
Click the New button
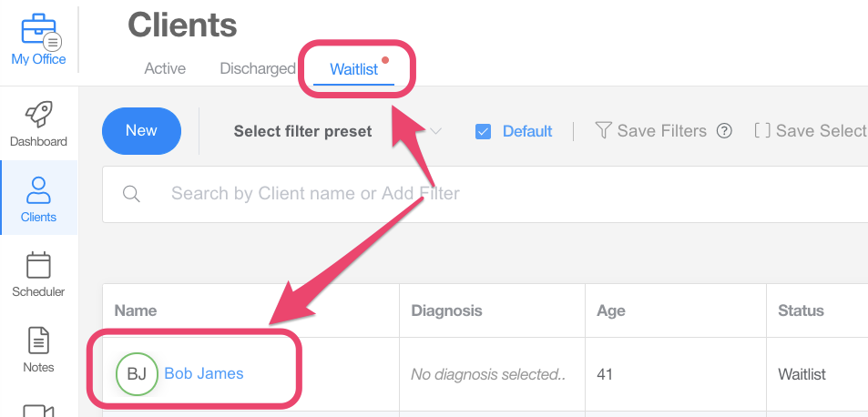[141, 131]
